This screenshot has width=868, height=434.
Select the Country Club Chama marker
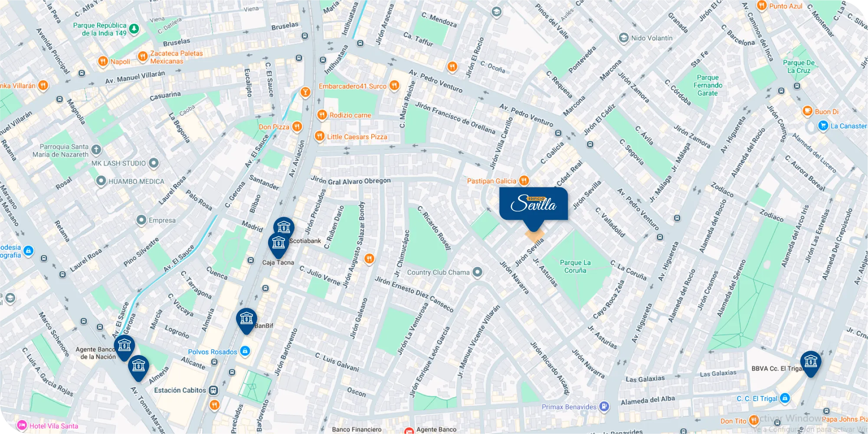pyautogui.click(x=477, y=272)
